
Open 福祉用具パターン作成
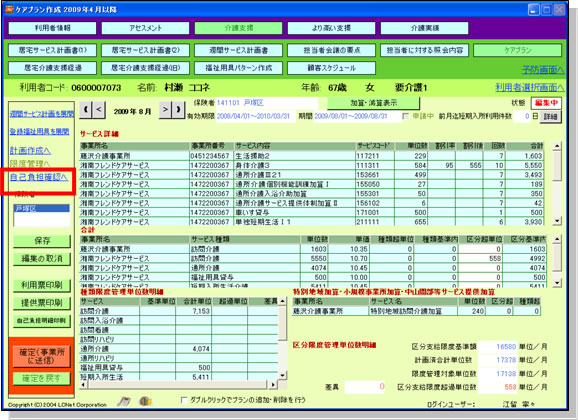pos(238,68)
